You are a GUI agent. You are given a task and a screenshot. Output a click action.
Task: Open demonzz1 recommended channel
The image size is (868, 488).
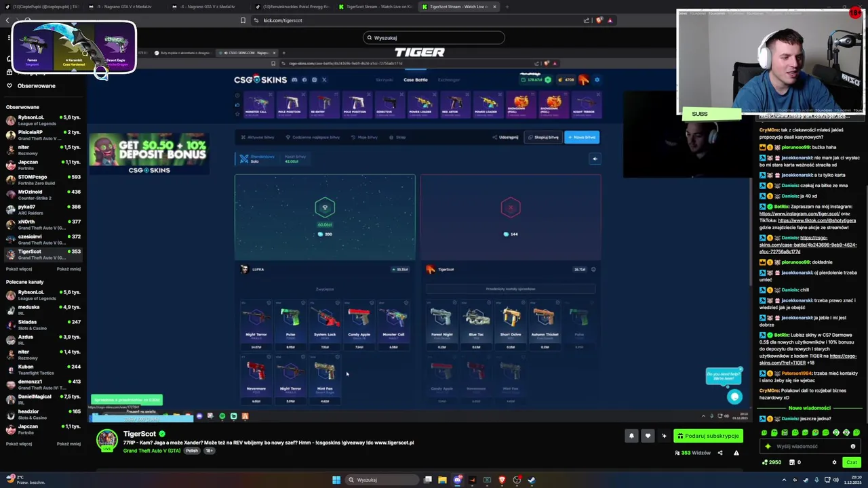pyautogui.click(x=43, y=384)
